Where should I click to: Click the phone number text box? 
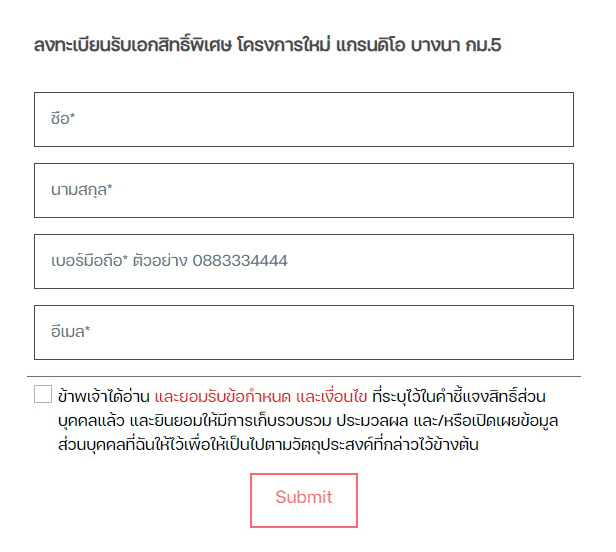coord(303,261)
